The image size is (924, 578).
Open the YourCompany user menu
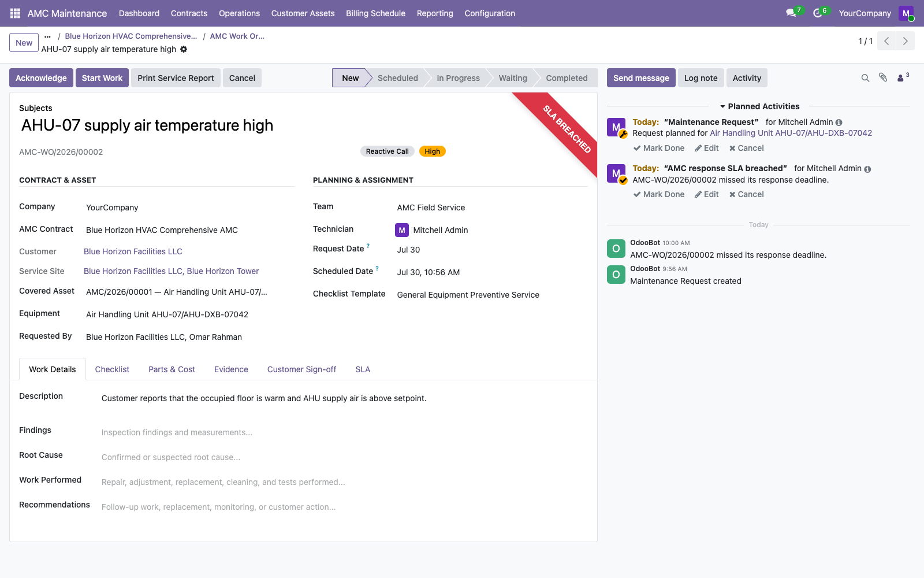point(865,13)
